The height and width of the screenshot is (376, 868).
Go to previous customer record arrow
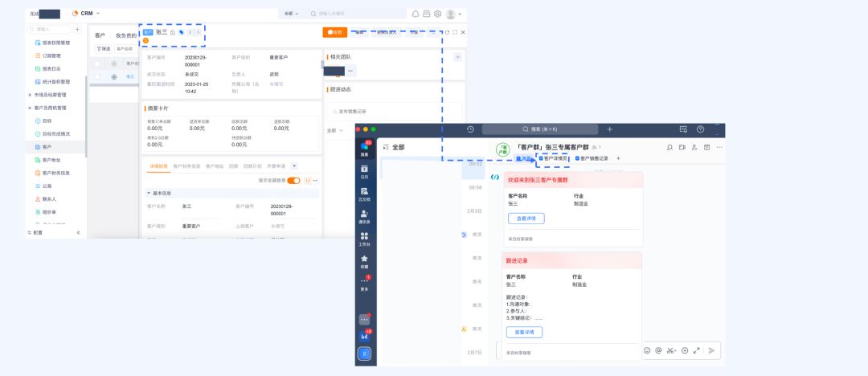click(x=190, y=33)
